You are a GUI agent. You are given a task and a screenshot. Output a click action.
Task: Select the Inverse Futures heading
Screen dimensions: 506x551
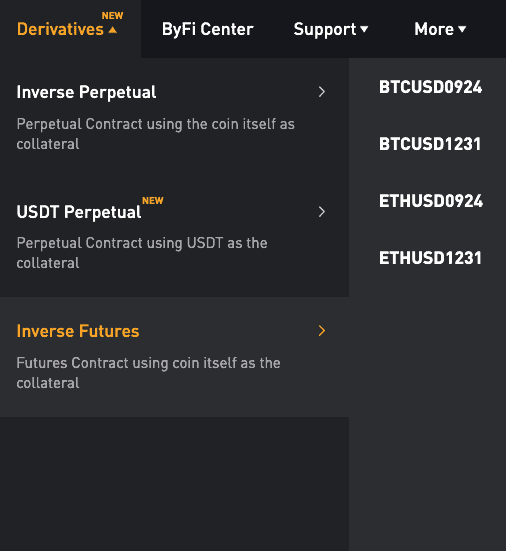click(78, 331)
